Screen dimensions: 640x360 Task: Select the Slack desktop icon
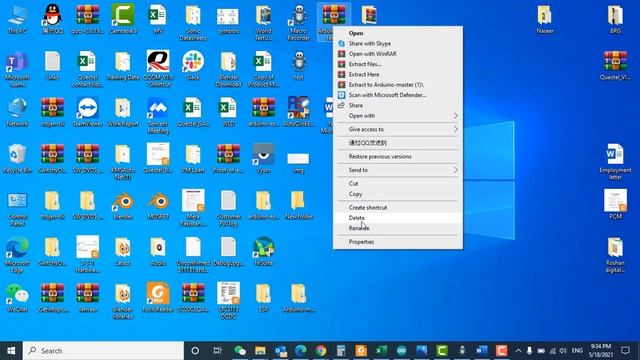[x=193, y=65]
